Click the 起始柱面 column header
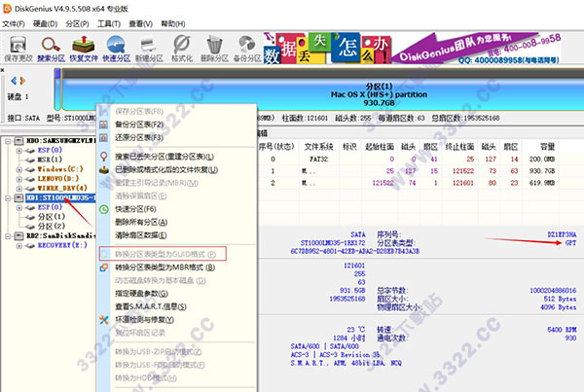The image size is (584, 392). click(x=380, y=147)
